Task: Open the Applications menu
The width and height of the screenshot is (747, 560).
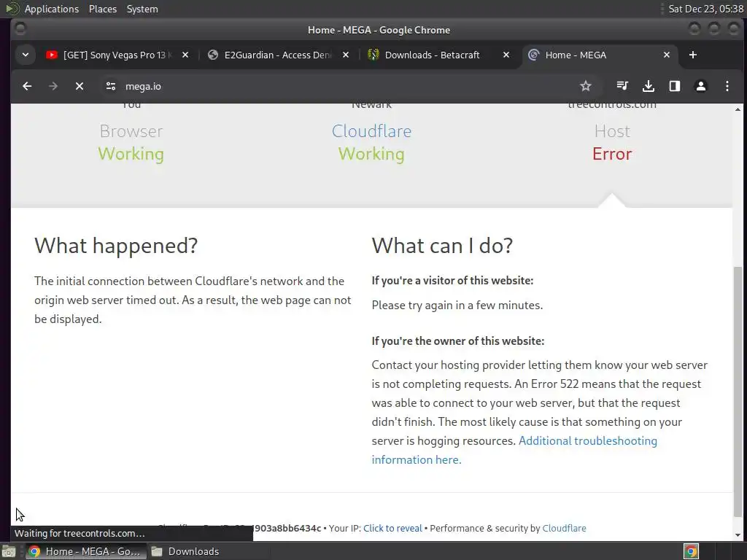Action: pyautogui.click(x=52, y=9)
